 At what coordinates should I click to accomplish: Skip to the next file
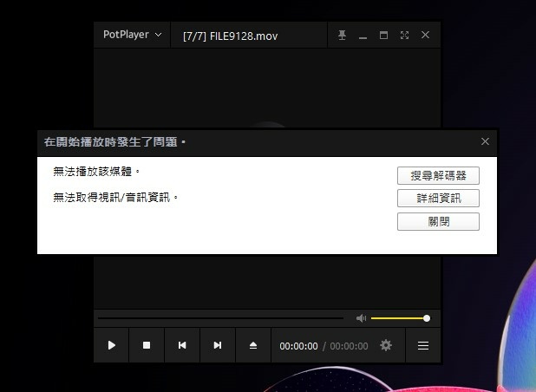point(218,345)
